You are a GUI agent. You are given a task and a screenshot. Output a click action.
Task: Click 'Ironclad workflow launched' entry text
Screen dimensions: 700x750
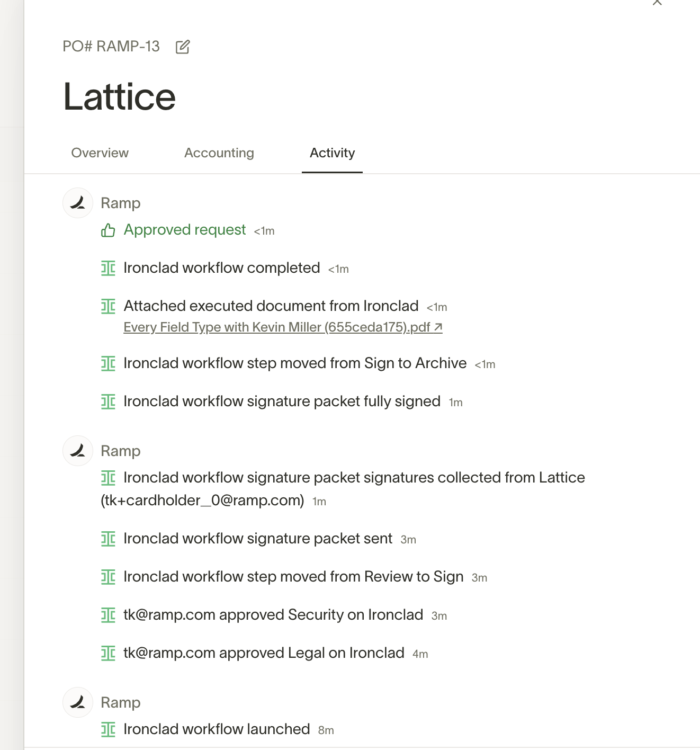tap(217, 729)
